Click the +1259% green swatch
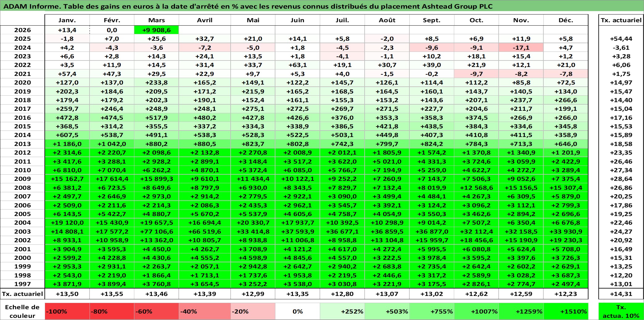This screenshot has width=644, height=320. (521, 311)
